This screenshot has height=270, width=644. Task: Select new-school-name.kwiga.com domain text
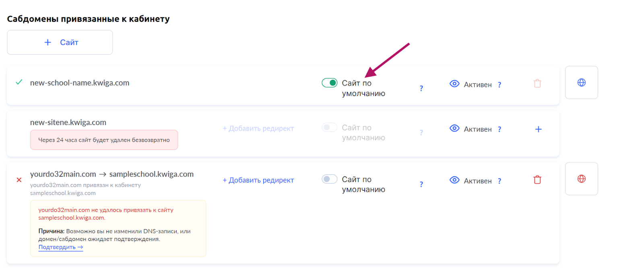click(x=80, y=83)
